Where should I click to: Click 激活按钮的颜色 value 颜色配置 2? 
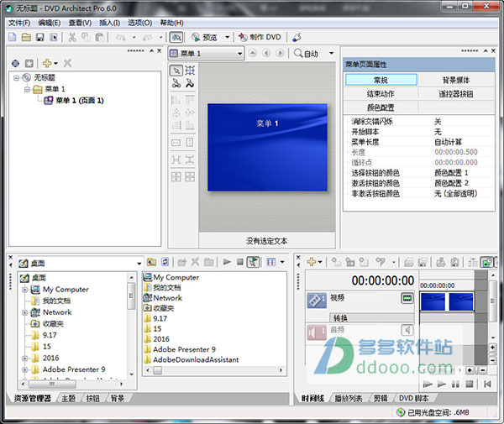[451, 183]
